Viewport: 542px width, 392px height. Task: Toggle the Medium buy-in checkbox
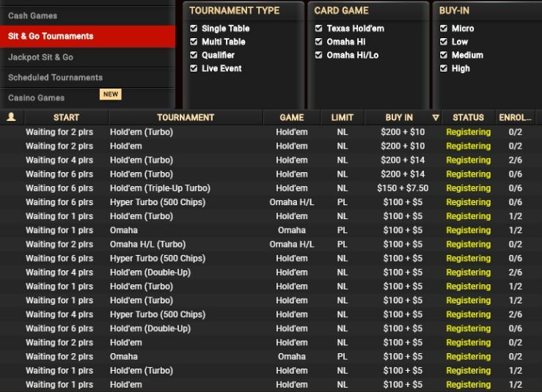(444, 55)
